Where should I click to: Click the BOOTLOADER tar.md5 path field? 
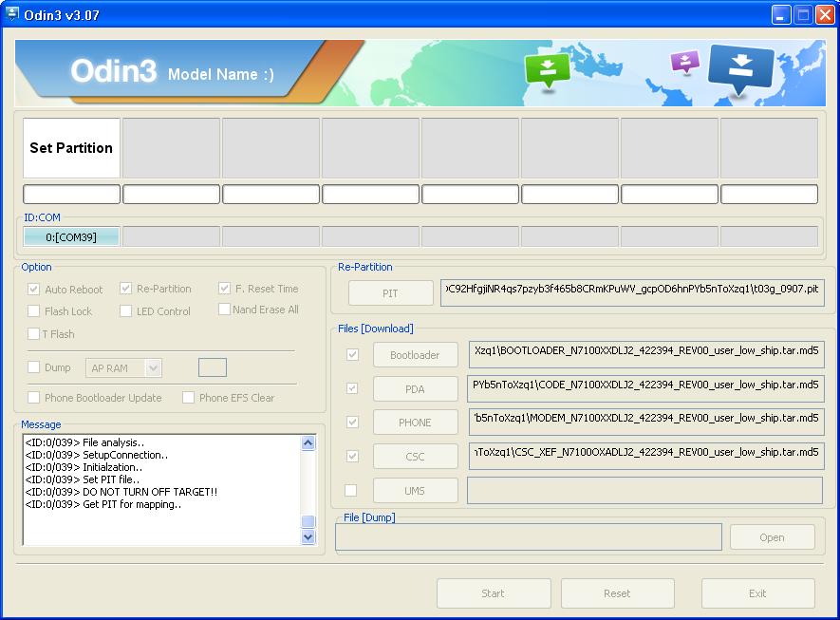[x=646, y=354]
